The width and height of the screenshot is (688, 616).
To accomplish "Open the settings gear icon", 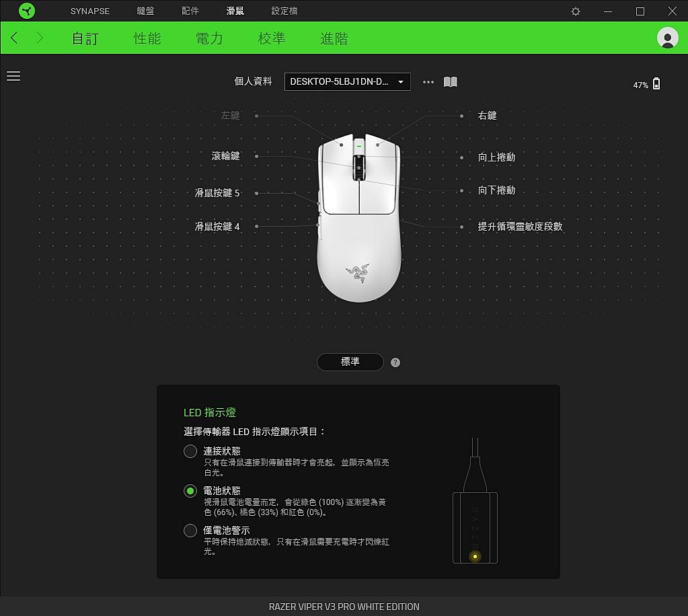I will pos(576,11).
